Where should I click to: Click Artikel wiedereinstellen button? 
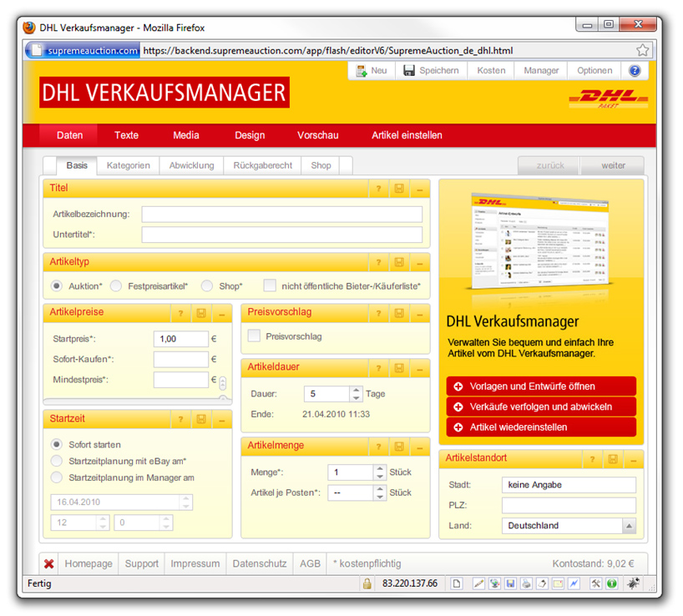click(x=541, y=427)
